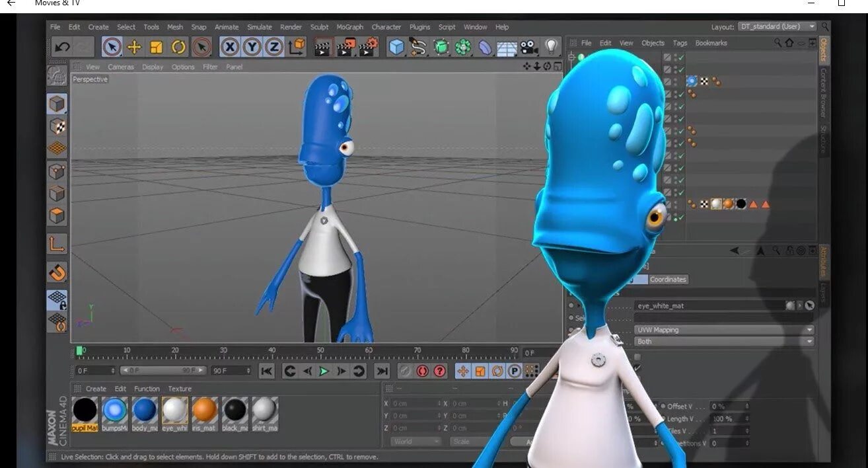The image size is (868, 468).
Task: Toggle red Autokeying question-mark button
Action: (440, 371)
